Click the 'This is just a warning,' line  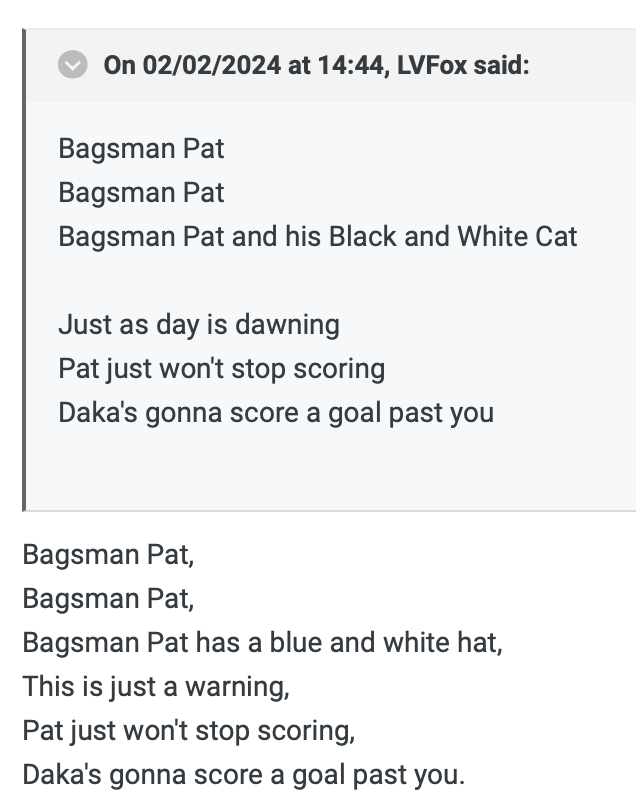coord(156,687)
